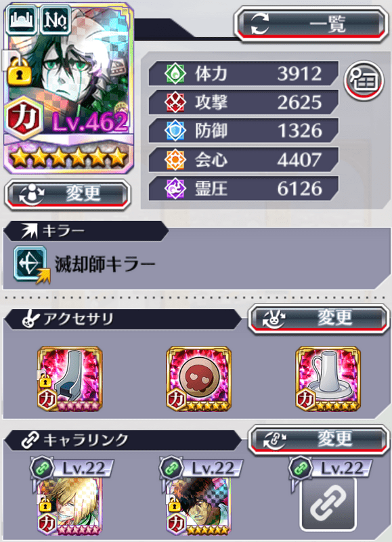This screenshot has height=542, width=392.
Task: Toggle the gold lock on character card
Action: (x=19, y=72)
